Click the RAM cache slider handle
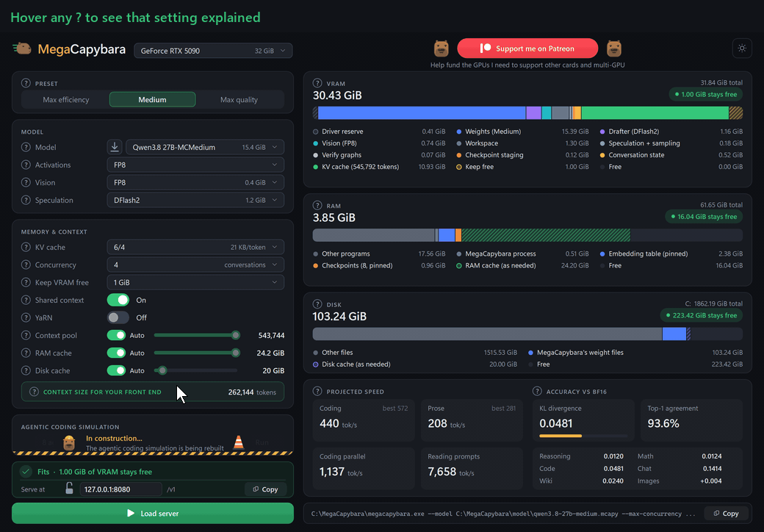This screenshot has width=764, height=532. click(236, 353)
